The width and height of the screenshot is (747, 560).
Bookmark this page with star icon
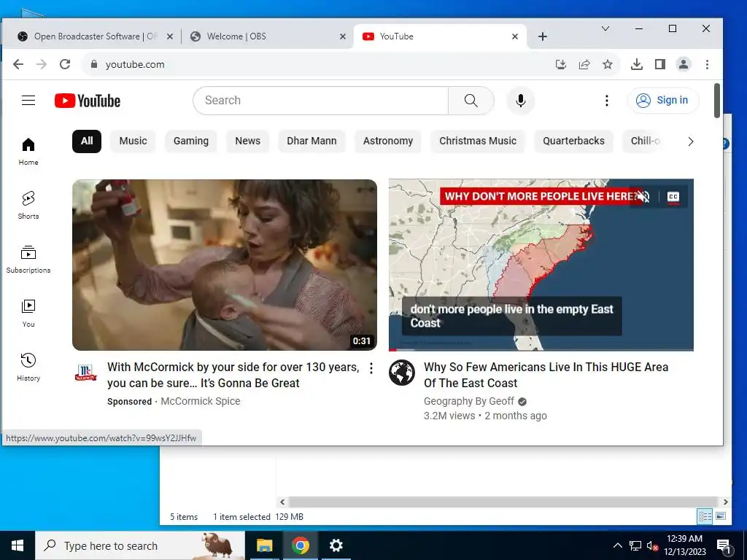608,64
